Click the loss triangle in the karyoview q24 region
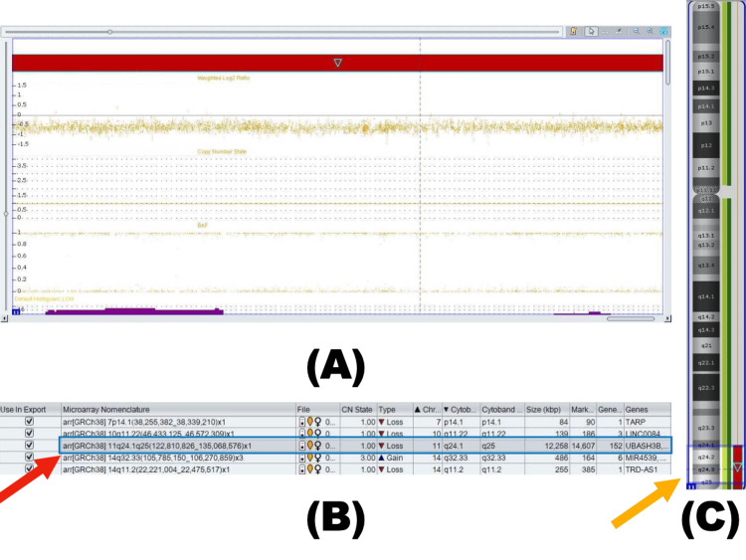The image size is (746, 560). coord(737,467)
